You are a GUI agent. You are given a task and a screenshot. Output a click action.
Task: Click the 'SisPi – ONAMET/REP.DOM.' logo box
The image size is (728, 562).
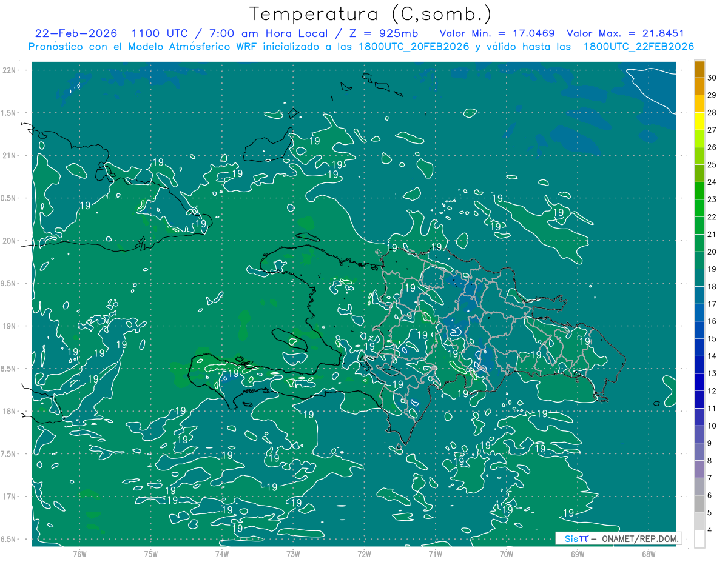coord(618,538)
